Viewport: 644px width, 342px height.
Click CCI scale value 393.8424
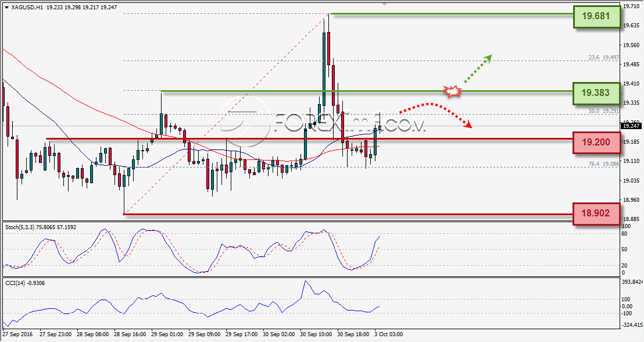632,282
